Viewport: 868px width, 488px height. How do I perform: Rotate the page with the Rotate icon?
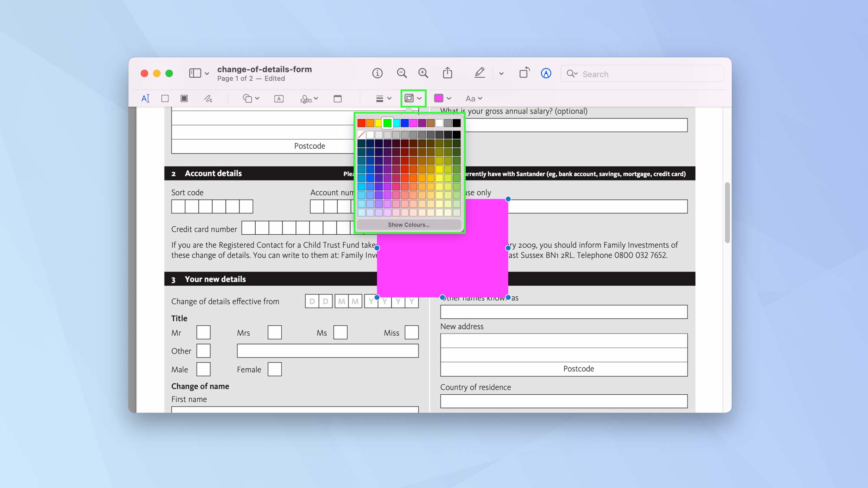524,72
